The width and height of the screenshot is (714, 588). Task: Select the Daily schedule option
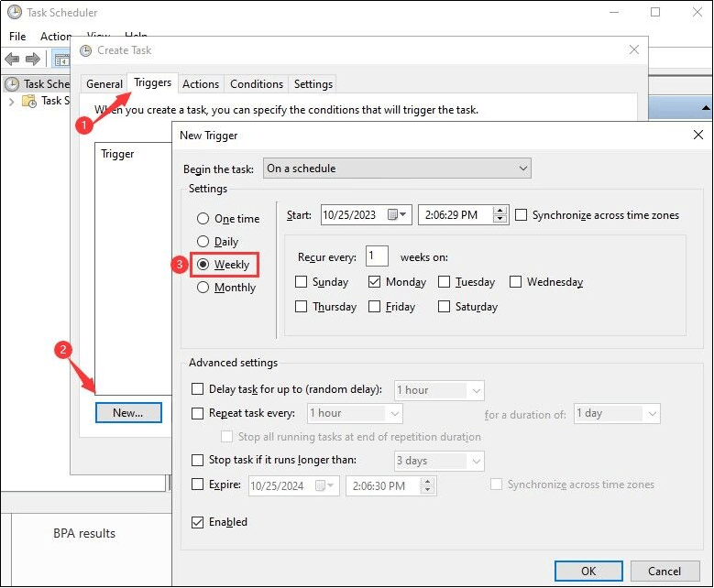click(203, 241)
